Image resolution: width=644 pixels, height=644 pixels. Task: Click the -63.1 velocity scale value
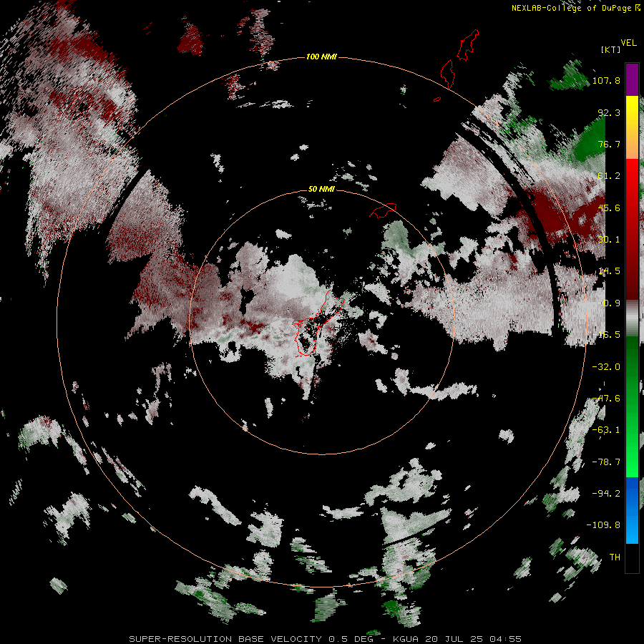point(606,430)
